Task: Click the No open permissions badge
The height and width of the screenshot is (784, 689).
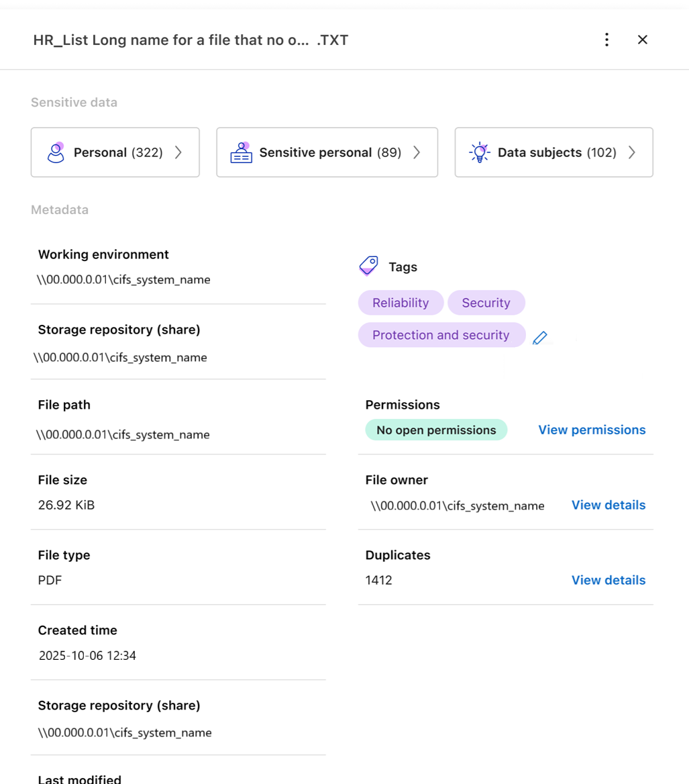Action: tap(436, 430)
